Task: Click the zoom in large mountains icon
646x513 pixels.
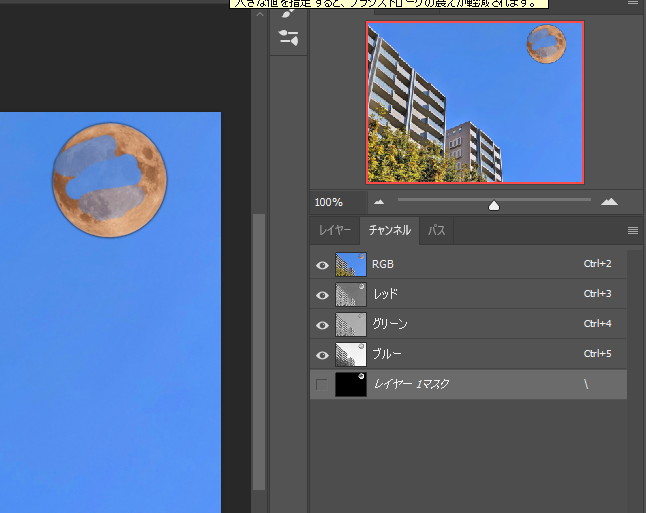Action: [609, 201]
